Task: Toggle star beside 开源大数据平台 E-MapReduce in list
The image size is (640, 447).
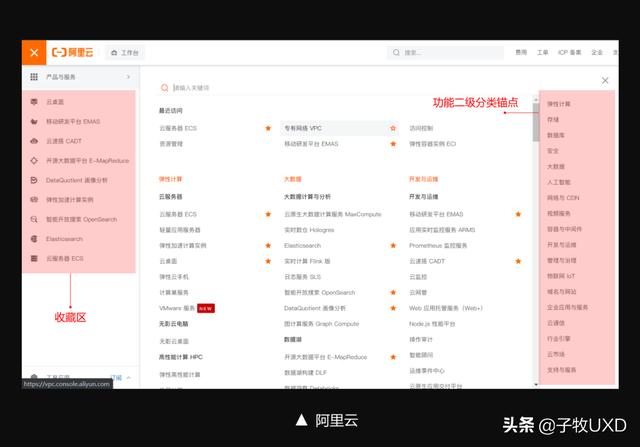Action: click(x=393, y=357)
